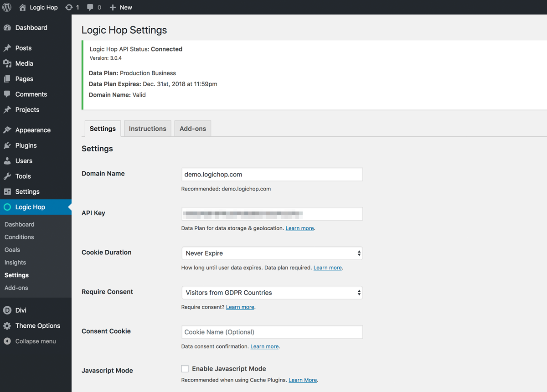
Task: Click the WordPress logo icon
Action: point(7,7)
